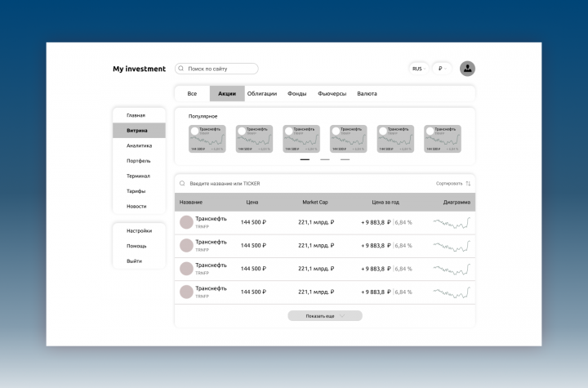
Task: Click the magnifier icon in ticker search
Action: (182, 184)
